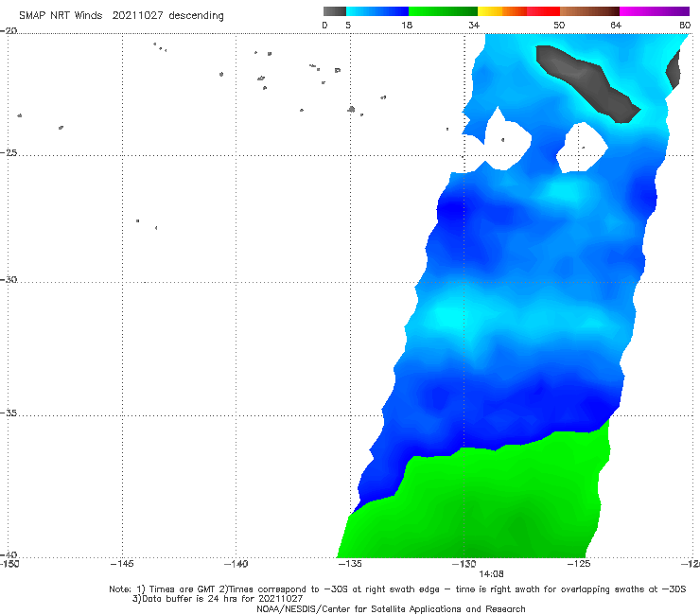Click the longitude label '-125'
700x615 pixels.
[579, 564]
